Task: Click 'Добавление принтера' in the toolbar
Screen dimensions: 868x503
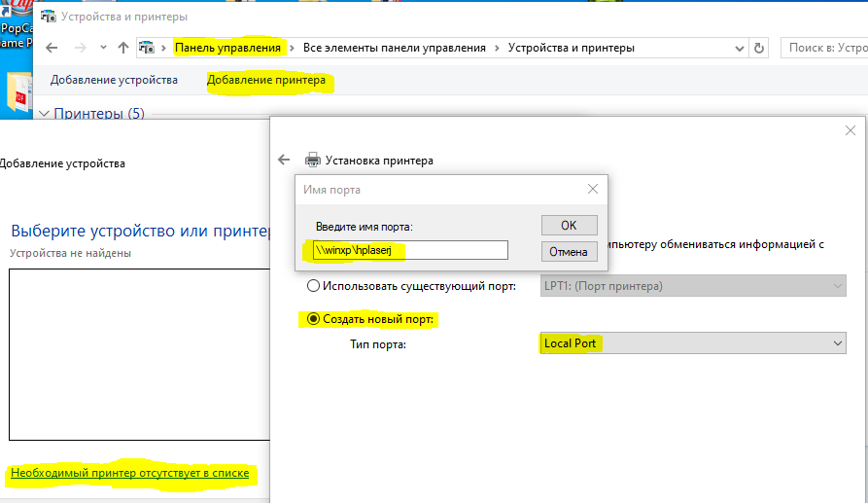Action: 266,80
